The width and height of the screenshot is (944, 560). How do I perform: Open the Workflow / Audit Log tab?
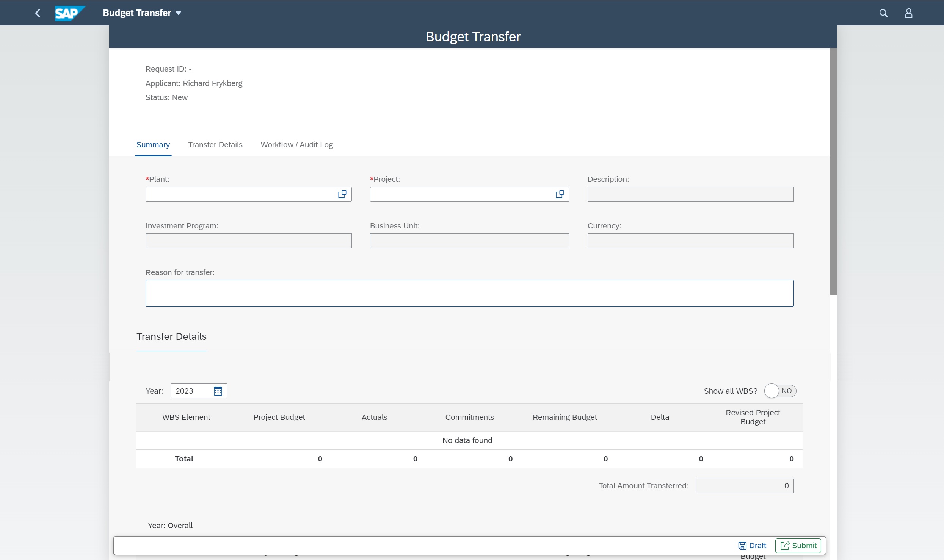point(296,144)
